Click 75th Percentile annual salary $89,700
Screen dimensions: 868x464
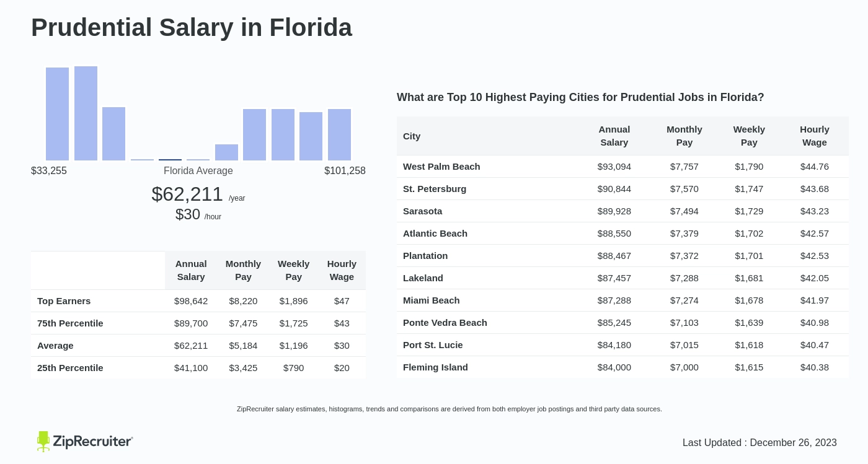pos(191,323)
